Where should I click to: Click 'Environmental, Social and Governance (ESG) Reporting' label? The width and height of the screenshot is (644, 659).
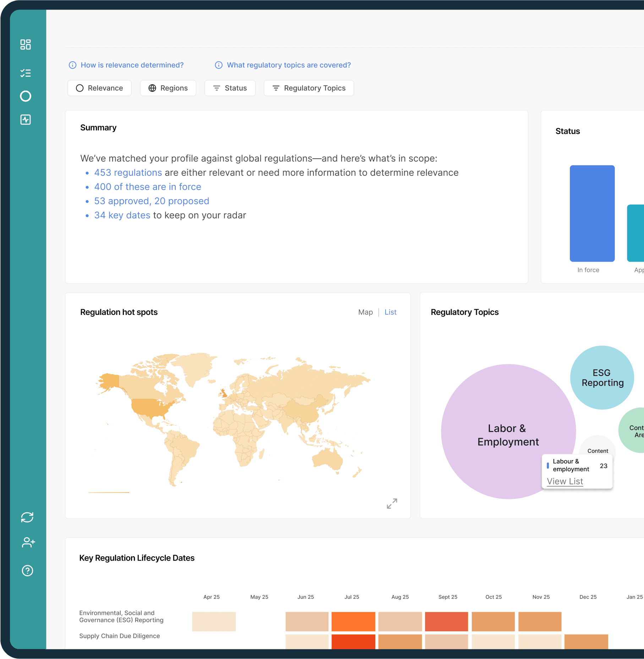tap(121, 616)
